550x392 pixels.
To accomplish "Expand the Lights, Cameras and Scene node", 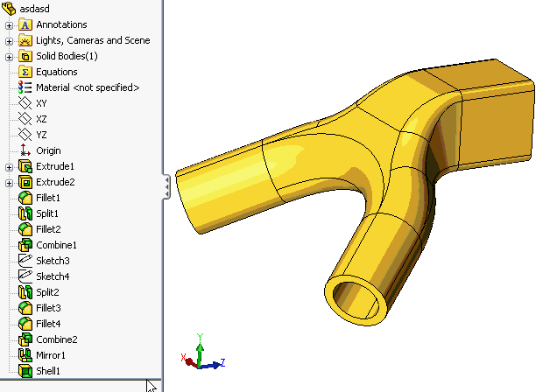I will pos(9,41).
